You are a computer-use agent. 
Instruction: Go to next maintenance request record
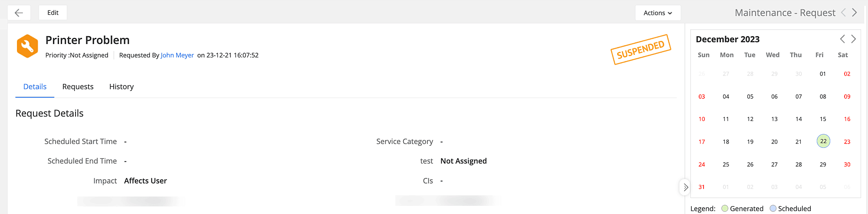tap(855, 13)
